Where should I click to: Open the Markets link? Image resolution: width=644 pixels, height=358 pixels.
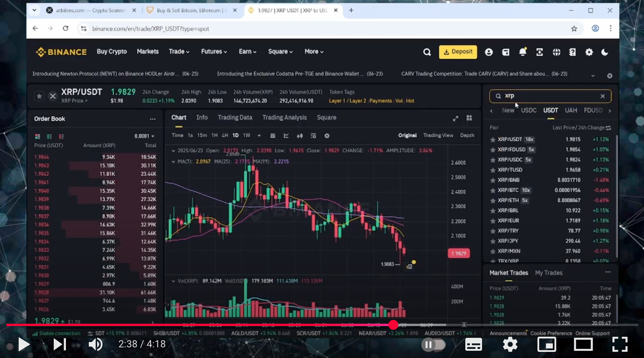point(148,51)
